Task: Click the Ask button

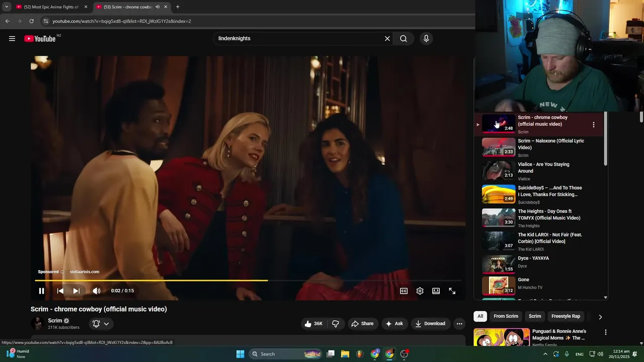Action: tap(394, 324)
